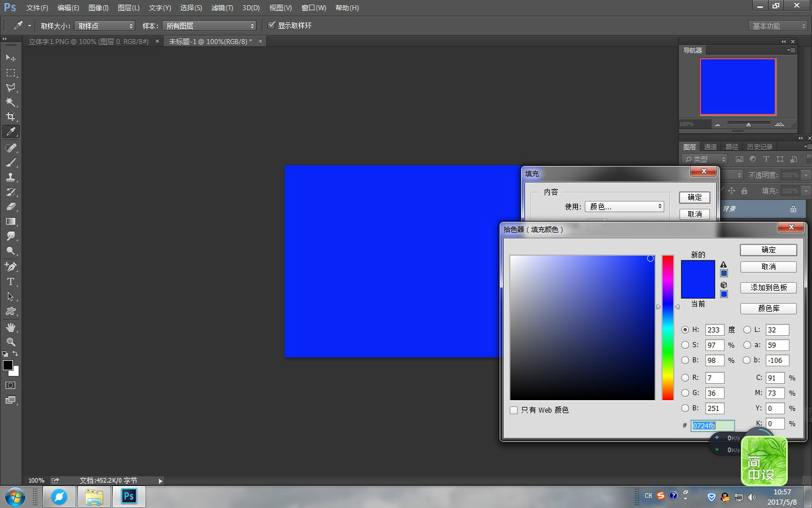Cancel the color picker dialog

pyautogui.click(x=769, y=267)
